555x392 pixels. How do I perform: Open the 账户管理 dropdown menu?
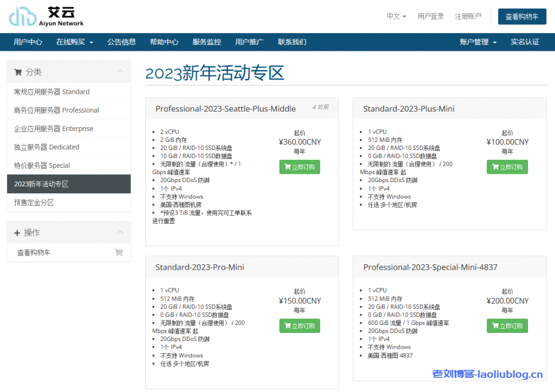pyautogui.click(x=478, y=42)
